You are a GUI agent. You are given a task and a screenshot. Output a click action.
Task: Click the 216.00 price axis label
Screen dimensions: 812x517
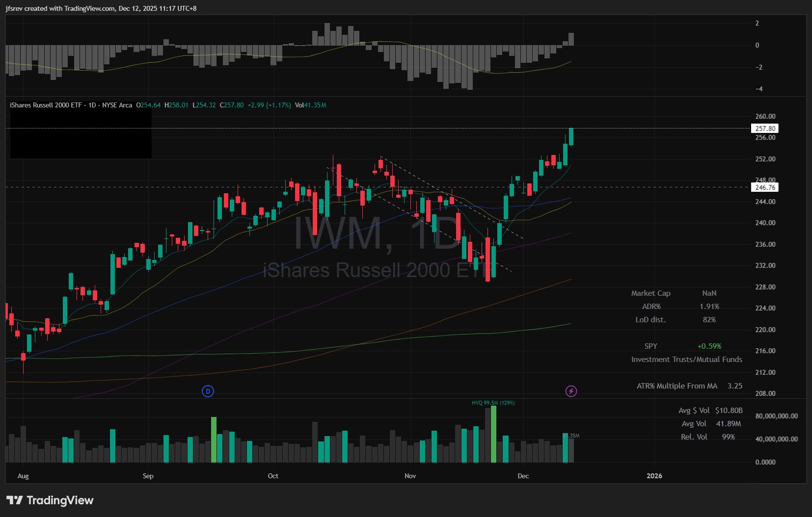point(765,351)
